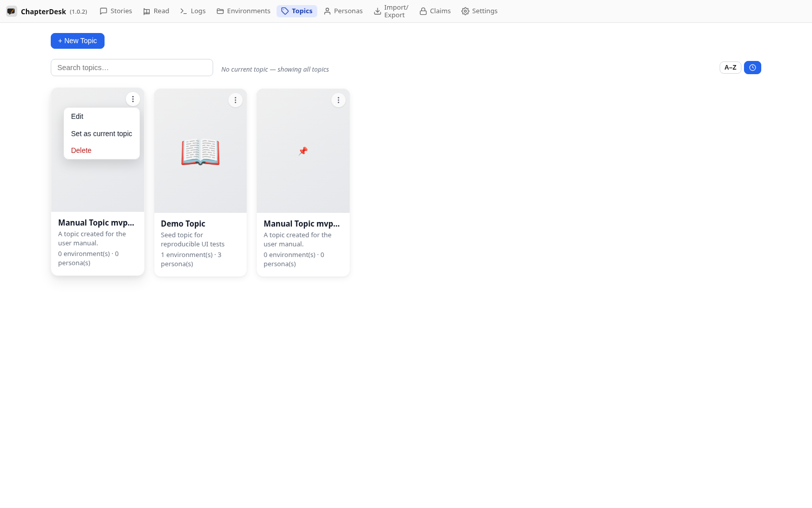Open Demo Topic's three-dot menu
812x508 pixels.
click(235, 100)
